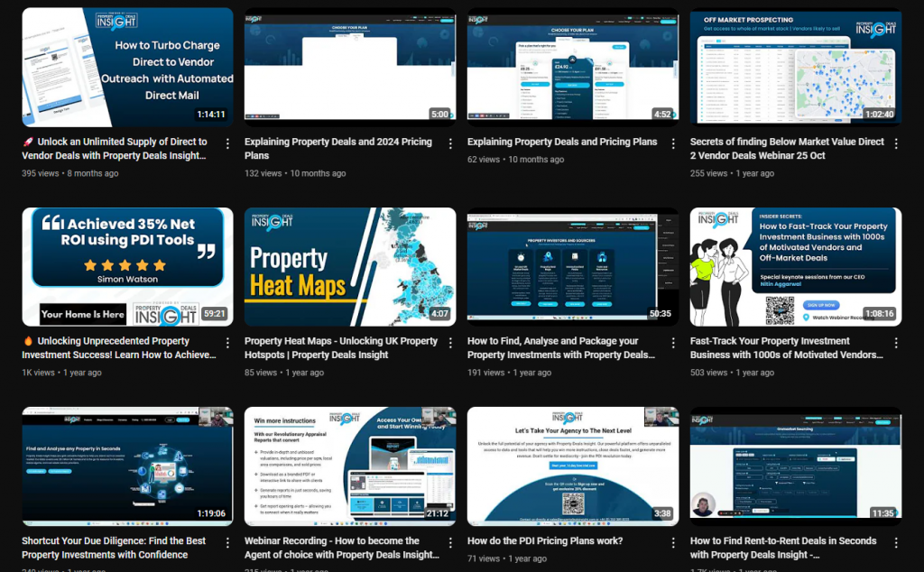This screenshot has height=572, width=924.
Task: Click the 191 views • 1 year ago text
Action: [509, 373]
